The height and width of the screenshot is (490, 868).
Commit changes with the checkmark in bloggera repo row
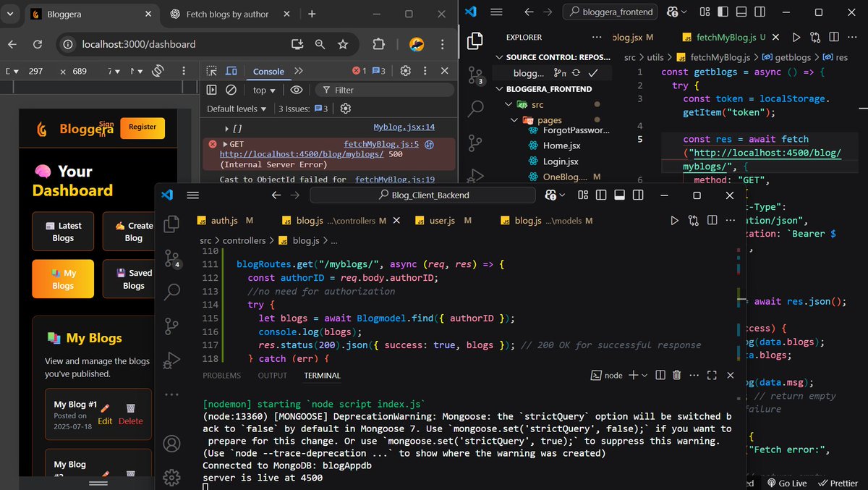[x=593, y=73]
